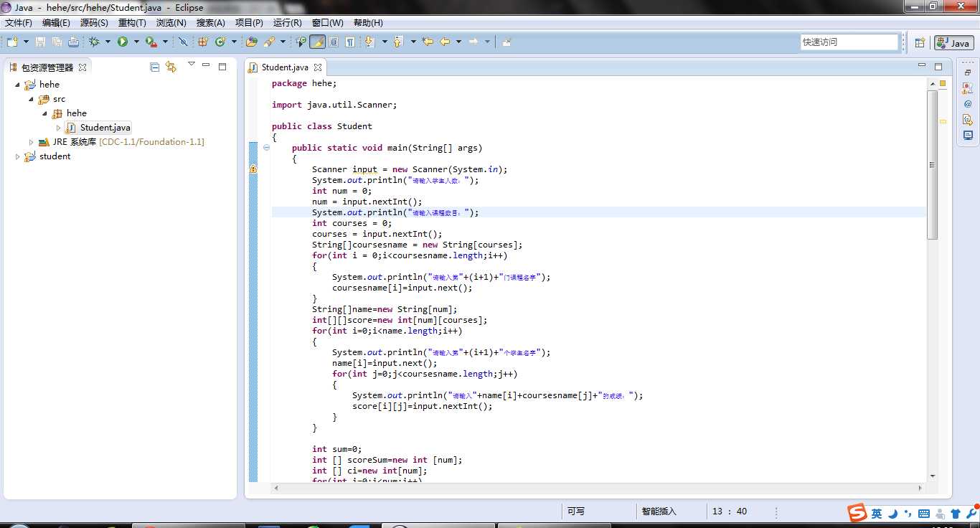980x528 pixels.
Task: Click the New file toolbar icon
Action: [12, 42]
